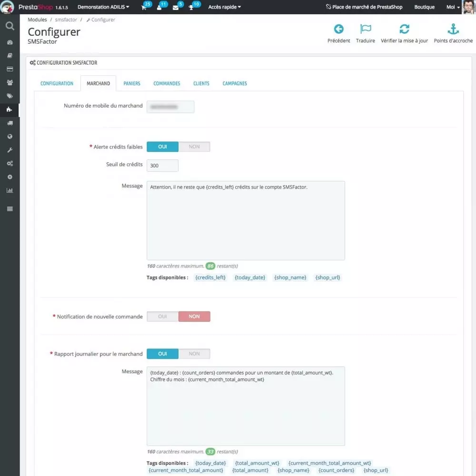The width and height of the screenshot is (476, 476).
Task: Switch to the Commandes tab
Action: pyautogui.click(x=167, y=83)
